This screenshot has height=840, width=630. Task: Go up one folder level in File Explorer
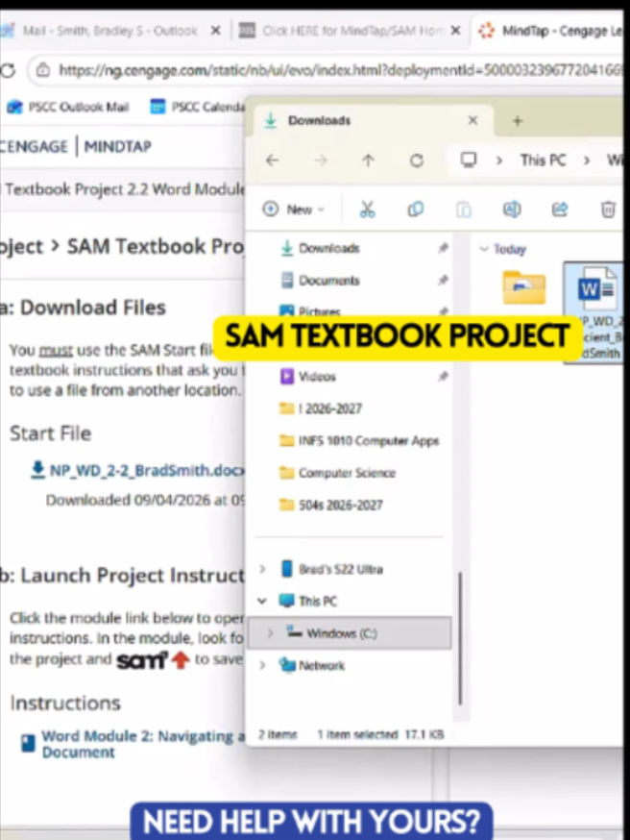pyautogui.click(x=368, y=161)
